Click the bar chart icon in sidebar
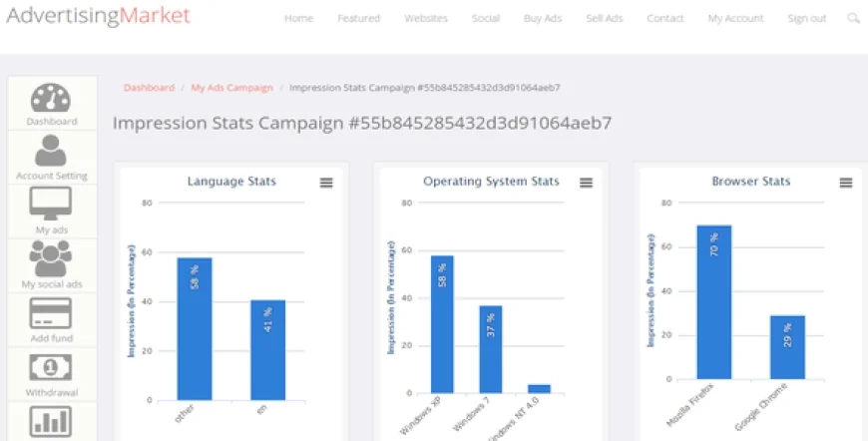Image resolution: width=868 pixels, height=441 pixels. [51, 421]
